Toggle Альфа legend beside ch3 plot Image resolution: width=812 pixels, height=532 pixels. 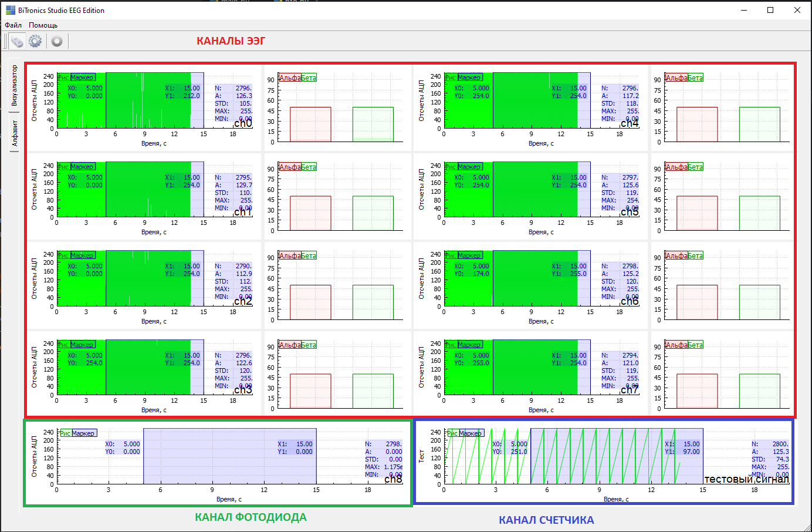click(289, 345)
